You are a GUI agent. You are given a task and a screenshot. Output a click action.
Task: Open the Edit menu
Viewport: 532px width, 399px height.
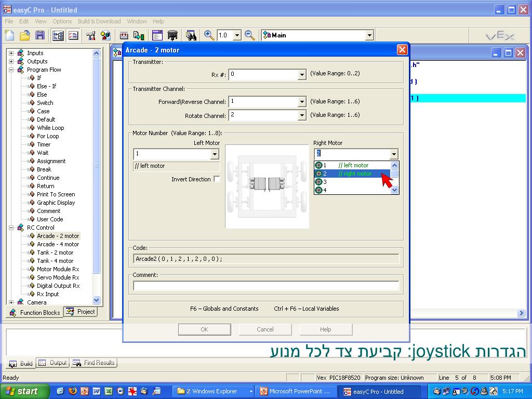24,21
